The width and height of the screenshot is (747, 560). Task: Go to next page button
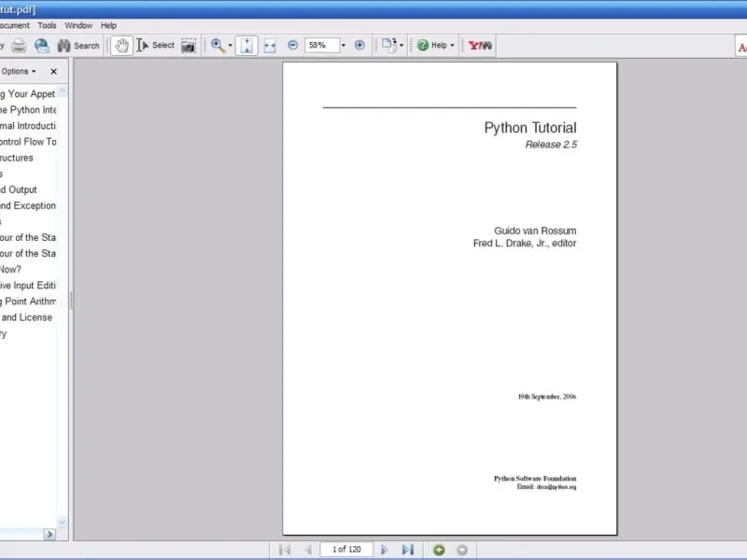point(385,550)
